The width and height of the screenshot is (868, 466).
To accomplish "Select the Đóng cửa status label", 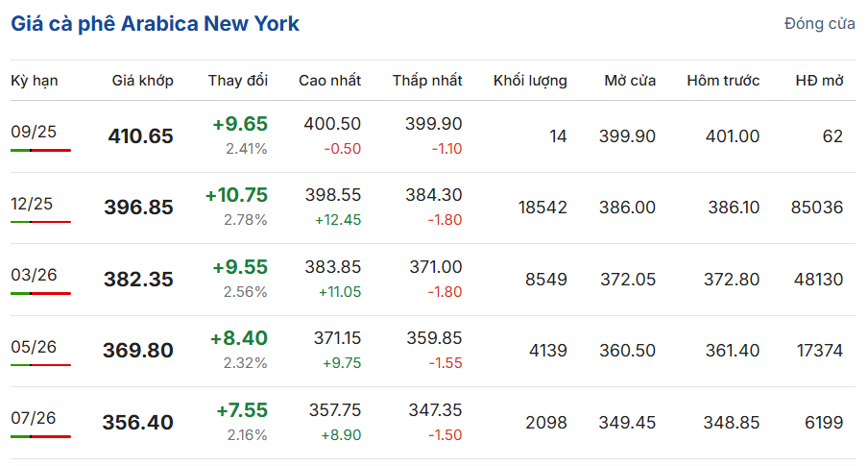I will point(819,24).
